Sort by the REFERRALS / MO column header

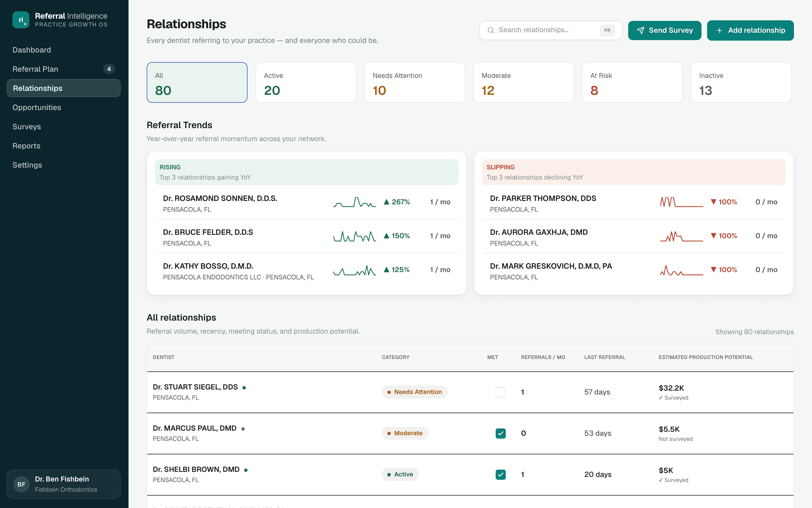point(543,357)
